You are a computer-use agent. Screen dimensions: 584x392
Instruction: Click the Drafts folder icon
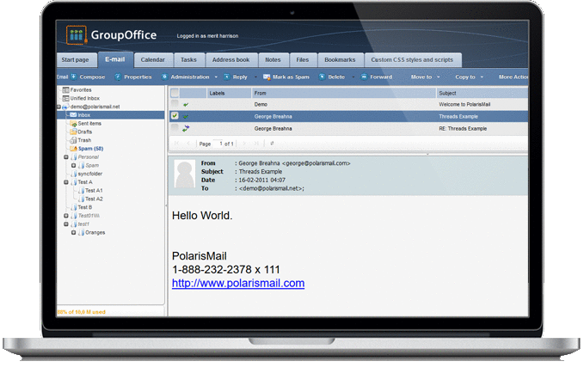click(73, 132)
